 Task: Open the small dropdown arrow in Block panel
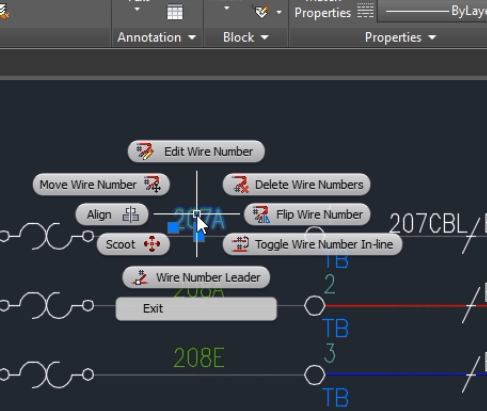point(226,8)
